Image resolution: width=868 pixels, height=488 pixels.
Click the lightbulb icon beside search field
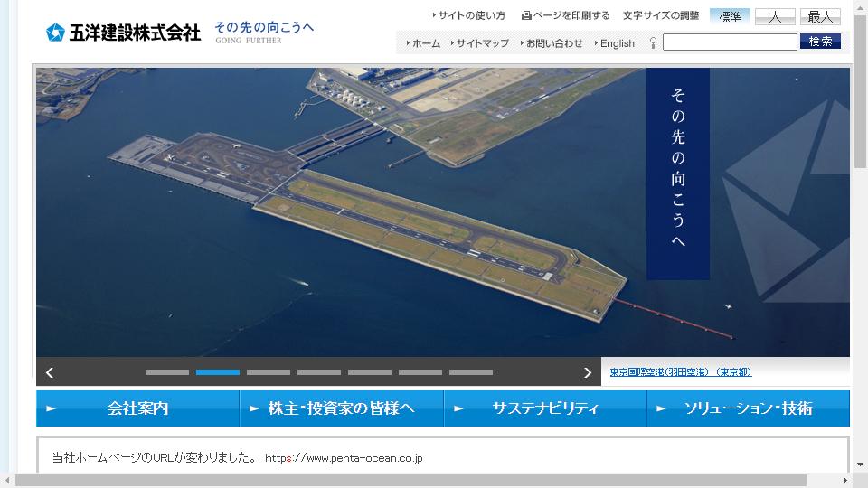(653, 42)
